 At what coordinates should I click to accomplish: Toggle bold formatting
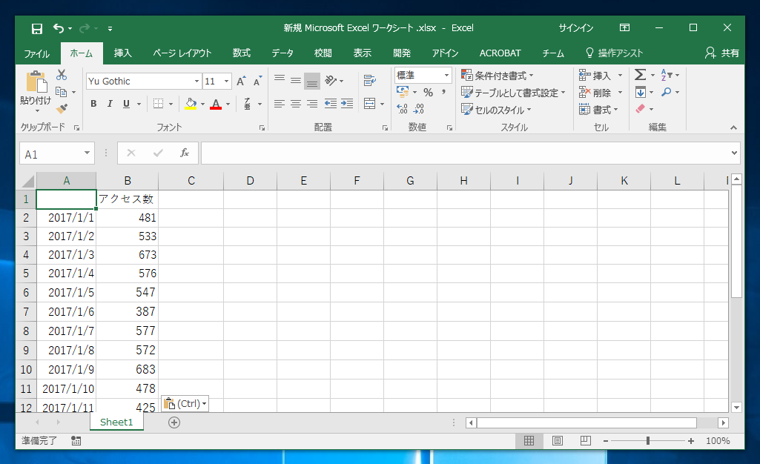click(94, 104)
